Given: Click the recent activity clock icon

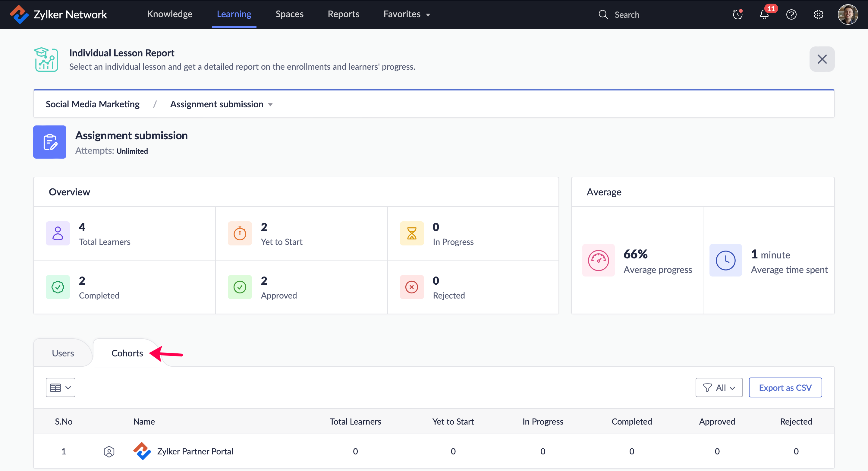Looking at the screenshot, I should (737, 14).
